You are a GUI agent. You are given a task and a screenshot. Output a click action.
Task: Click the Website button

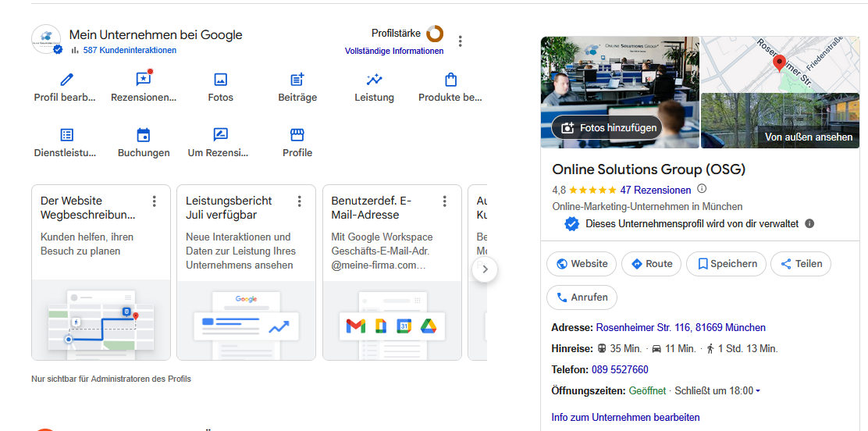(582, 264)
